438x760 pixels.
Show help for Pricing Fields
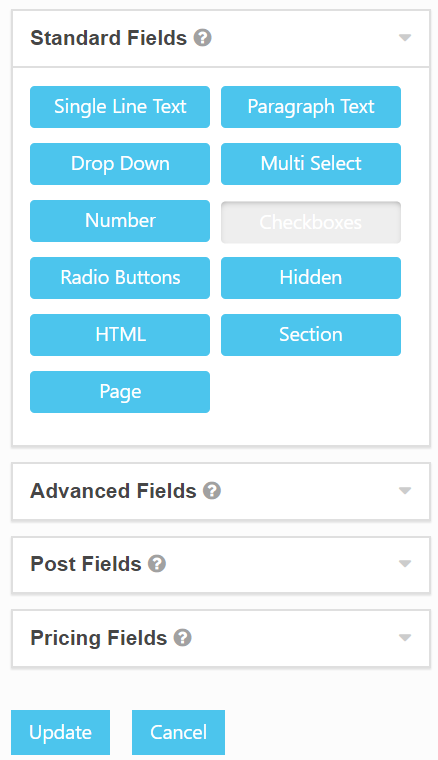[183, 637]
